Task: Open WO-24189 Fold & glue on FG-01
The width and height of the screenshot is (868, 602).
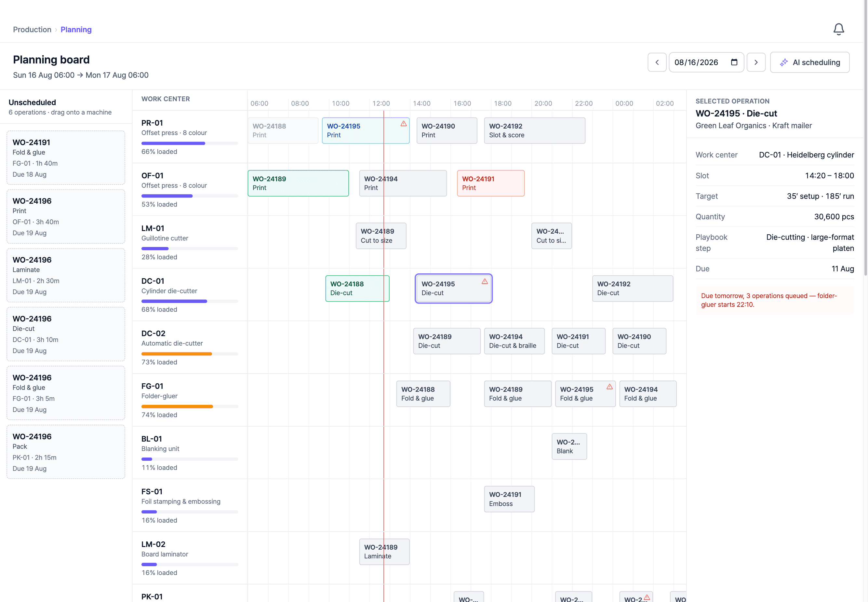Action: tap(517, 394)
